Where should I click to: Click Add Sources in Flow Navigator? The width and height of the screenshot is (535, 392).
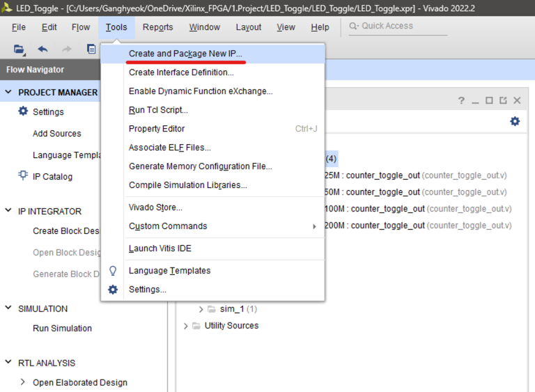tap(56, 134)
